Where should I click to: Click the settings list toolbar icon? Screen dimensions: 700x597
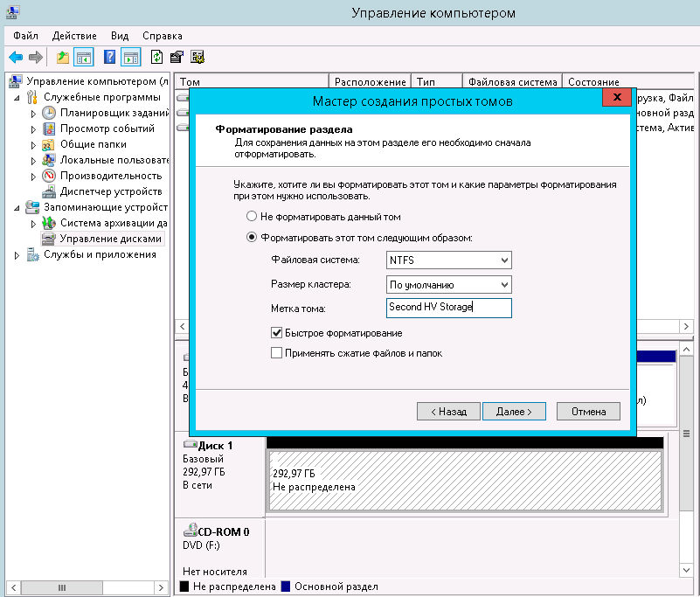[x=198, y=57]
